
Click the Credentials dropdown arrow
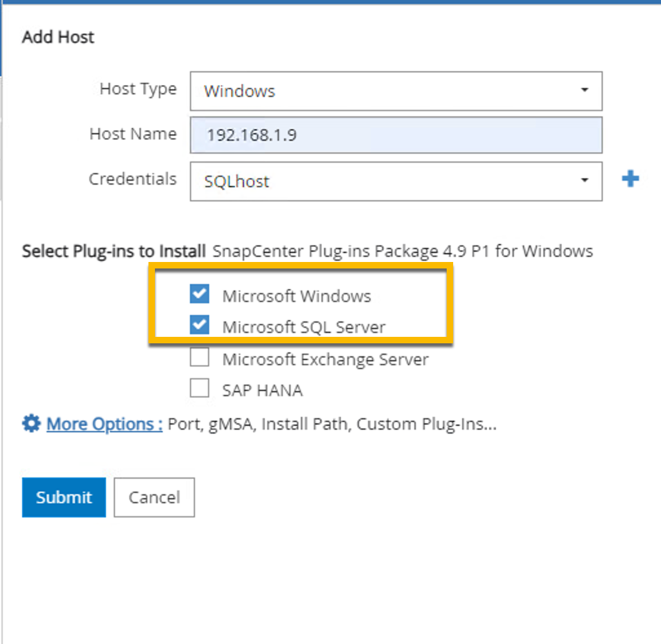tap(584, 181)
